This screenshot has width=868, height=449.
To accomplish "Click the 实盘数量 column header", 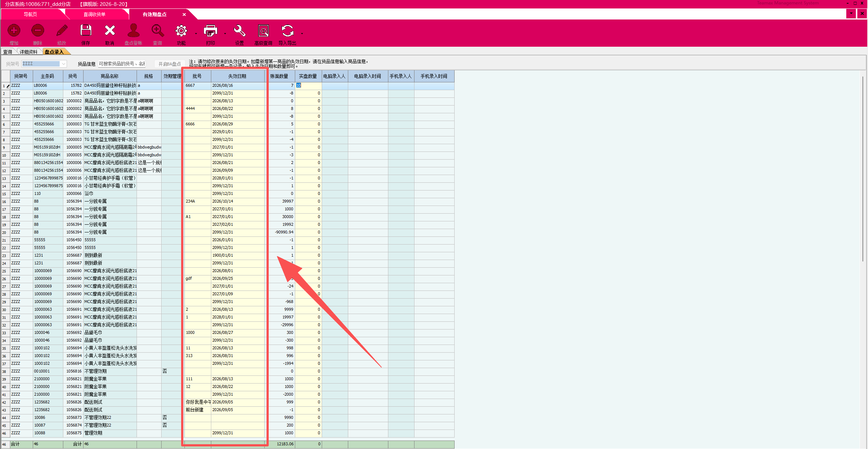I will pos(308,76).
